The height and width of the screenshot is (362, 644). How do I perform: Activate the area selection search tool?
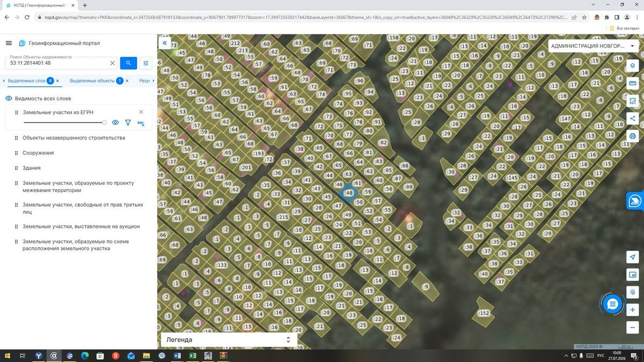(x=633, y=101)
